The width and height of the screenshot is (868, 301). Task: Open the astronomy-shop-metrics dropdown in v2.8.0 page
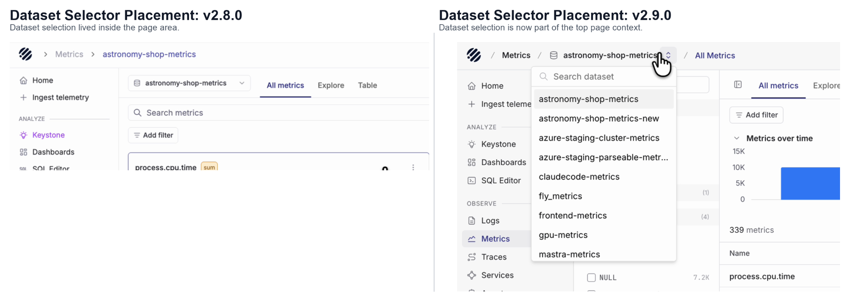coord(189,83)
